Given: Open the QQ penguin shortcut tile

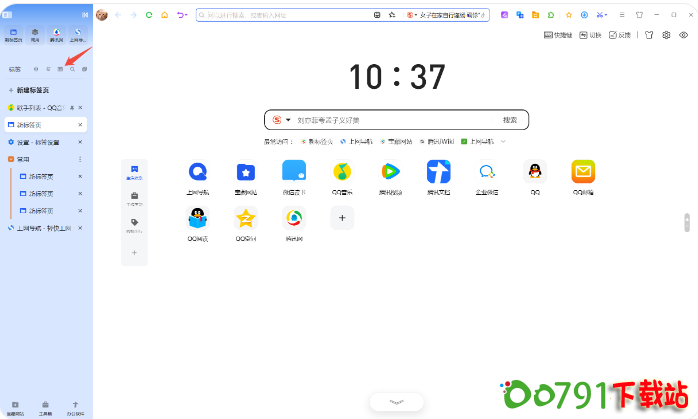Looking at the screenshot, I should point(535,171).
